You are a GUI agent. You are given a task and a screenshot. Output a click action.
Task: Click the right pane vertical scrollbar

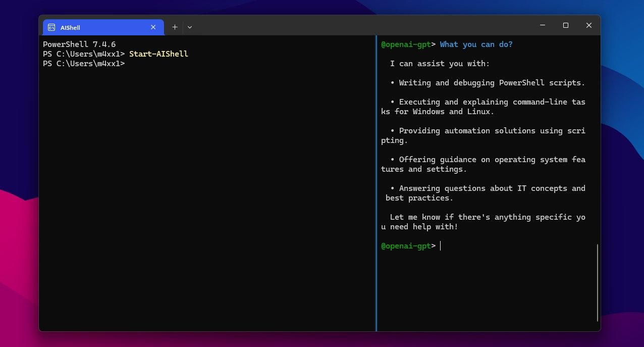pyautogui.click(x=597, y=283)
